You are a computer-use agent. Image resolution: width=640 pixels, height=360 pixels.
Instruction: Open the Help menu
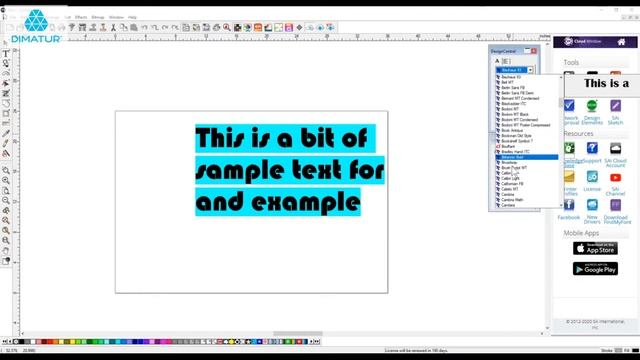coord(132,17)
